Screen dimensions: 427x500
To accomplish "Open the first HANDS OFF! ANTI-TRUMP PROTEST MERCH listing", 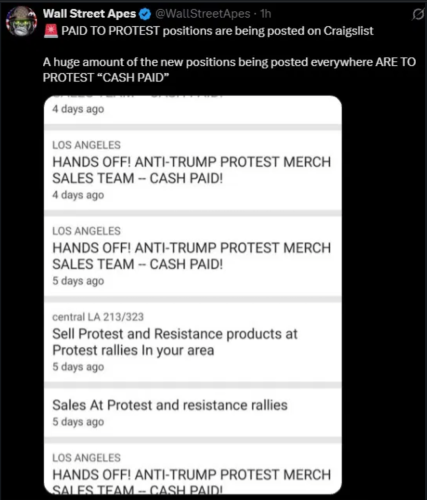I will pyautogui.click(x=192, y=170).
